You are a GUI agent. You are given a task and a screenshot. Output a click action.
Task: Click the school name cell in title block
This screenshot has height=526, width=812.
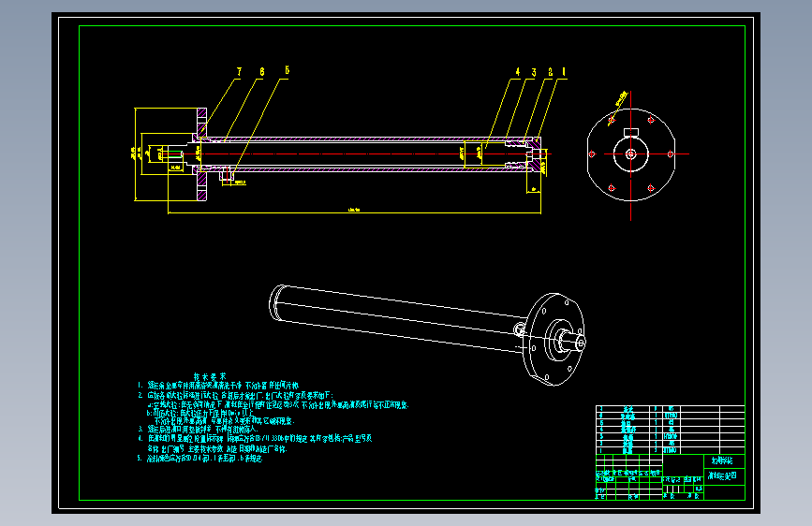pyautogui.click(x=725, y=460)
